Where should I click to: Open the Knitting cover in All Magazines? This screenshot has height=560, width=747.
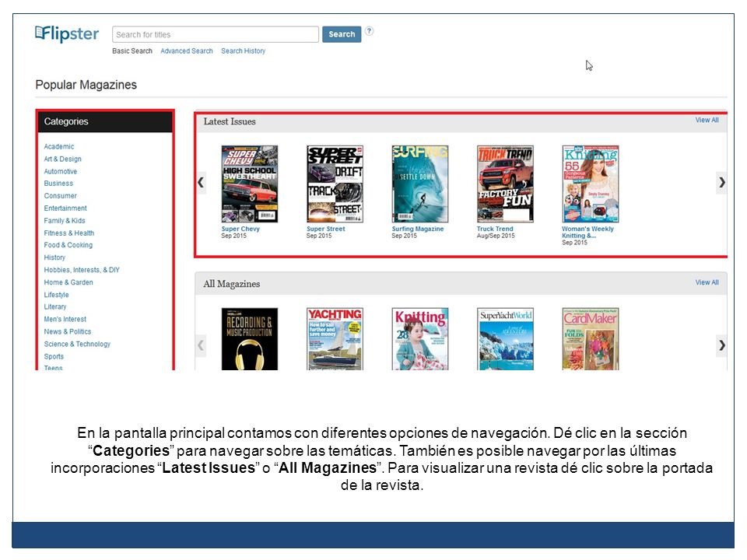[x=420, y=339]
